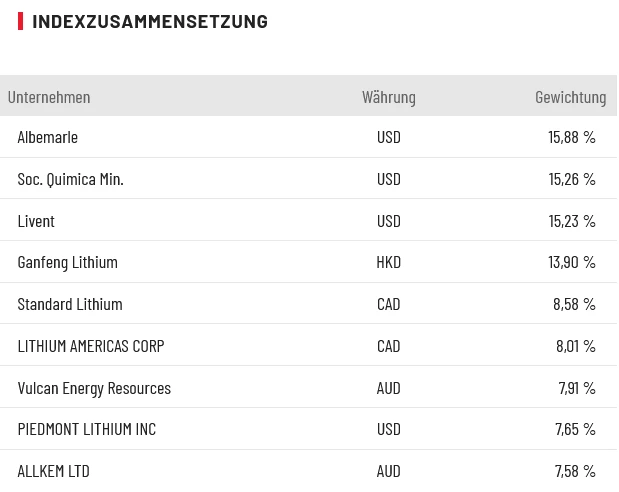
Task: Open the Albemarle company entry
Action: (48, 137)
